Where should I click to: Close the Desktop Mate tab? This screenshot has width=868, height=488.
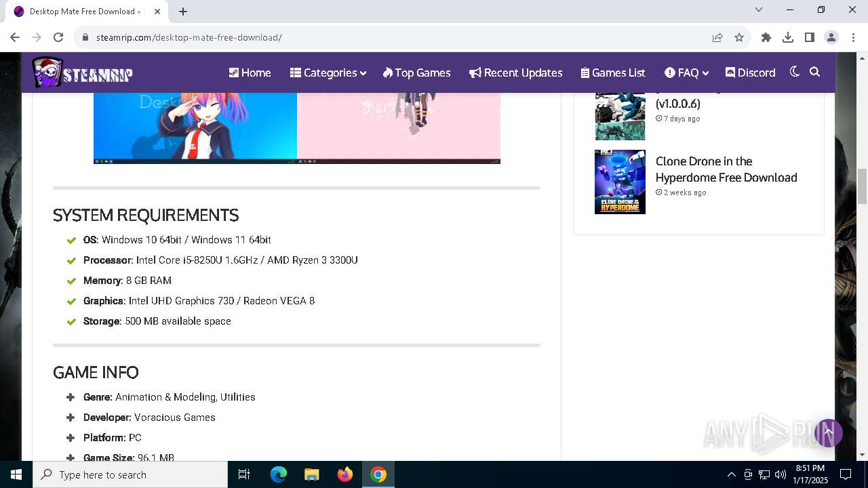[157, 12]
